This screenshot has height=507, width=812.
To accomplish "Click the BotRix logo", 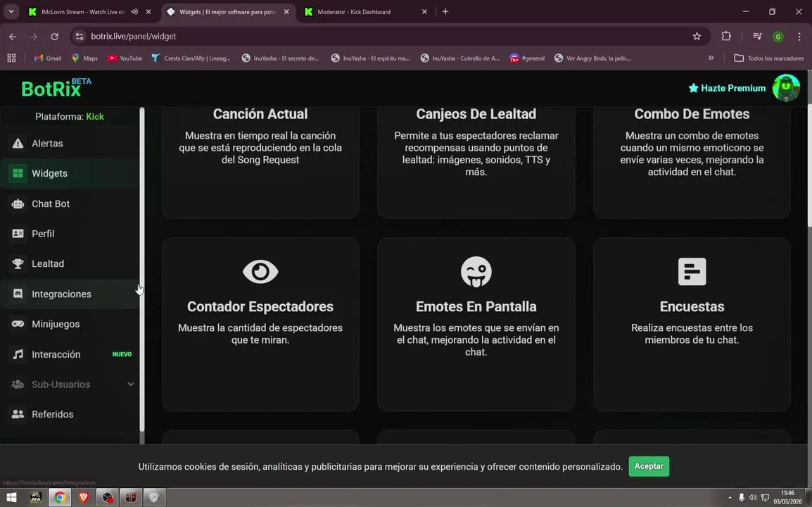I will point(56,88).
